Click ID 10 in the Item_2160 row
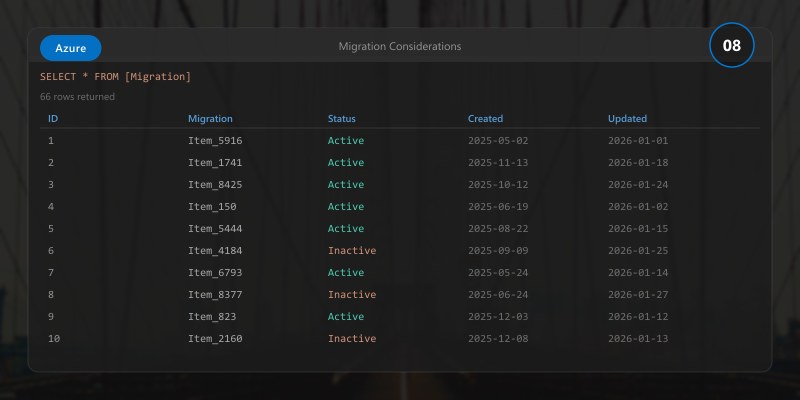The height and width of the screenshot is (400, 800). [x=54, y=338]
